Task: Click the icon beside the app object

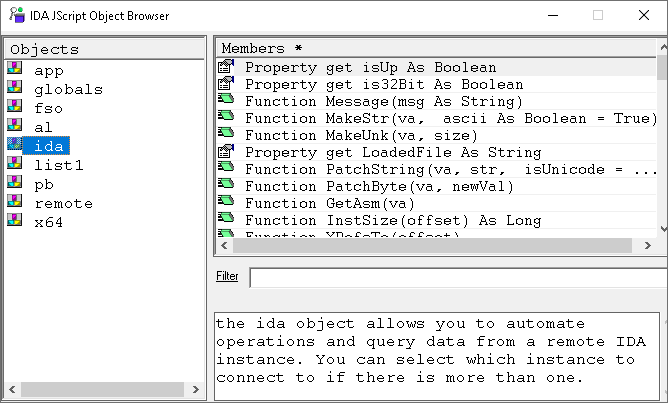Action: coord(14,68)
